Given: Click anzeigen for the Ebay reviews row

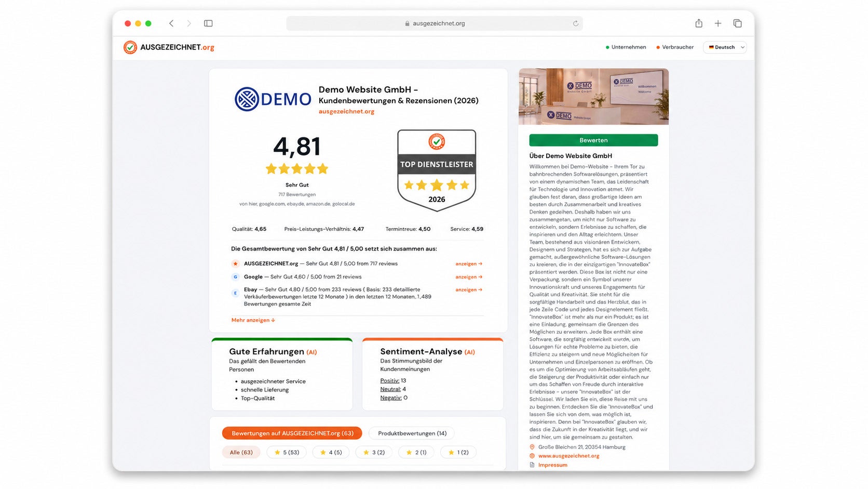Looking at the screenshot, I should tap(469, 290).
